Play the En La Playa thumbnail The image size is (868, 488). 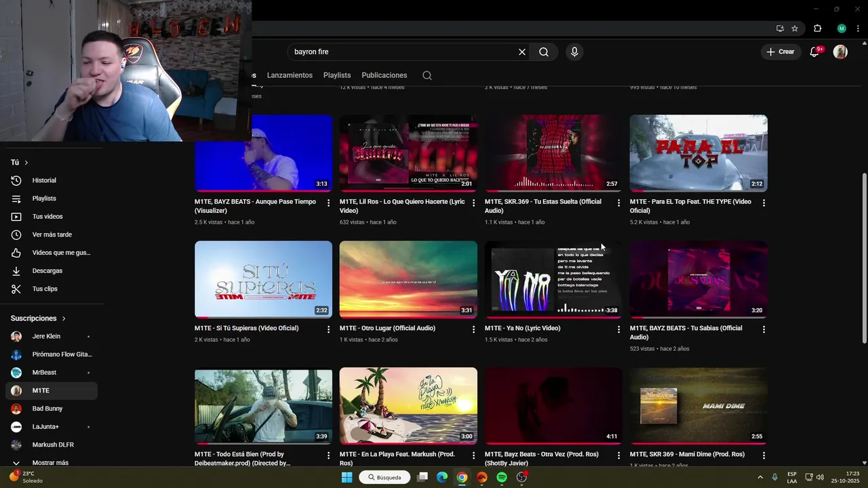click(408, 406)
